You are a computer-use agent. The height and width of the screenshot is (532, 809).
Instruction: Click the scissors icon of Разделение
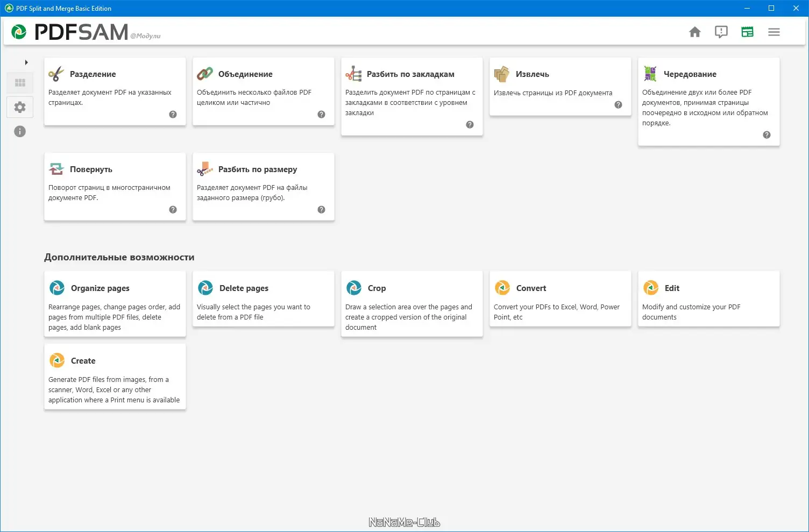point(56,74)
